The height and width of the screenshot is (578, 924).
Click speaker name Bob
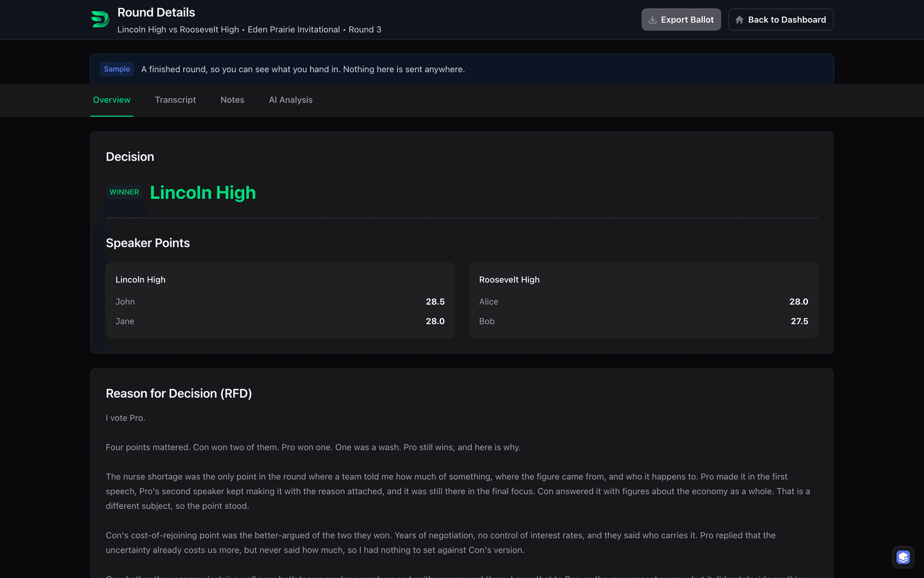[487, 321]
